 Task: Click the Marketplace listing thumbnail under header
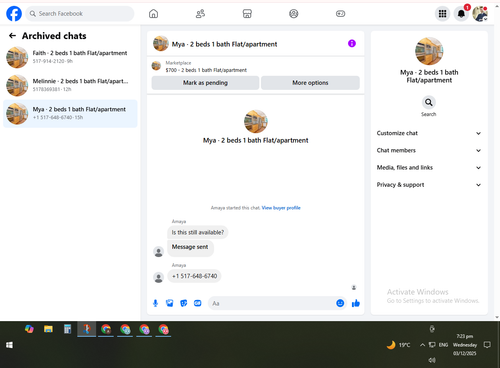tap(156, 66)
